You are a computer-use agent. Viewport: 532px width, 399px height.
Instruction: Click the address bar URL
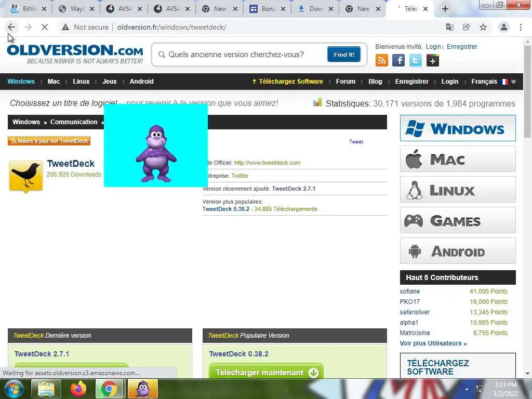171,27
